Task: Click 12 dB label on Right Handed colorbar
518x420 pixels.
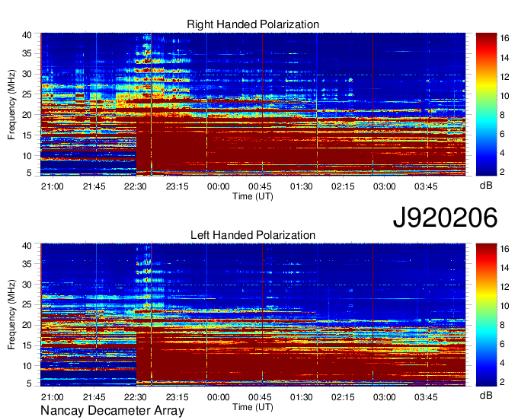Action: coord(504,77)
